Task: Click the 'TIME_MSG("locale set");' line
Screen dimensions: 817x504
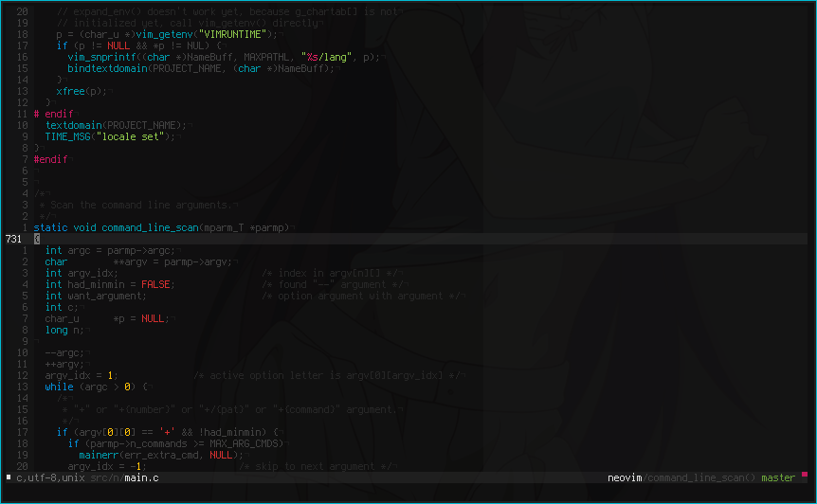Action: click(x=110, y=137)
